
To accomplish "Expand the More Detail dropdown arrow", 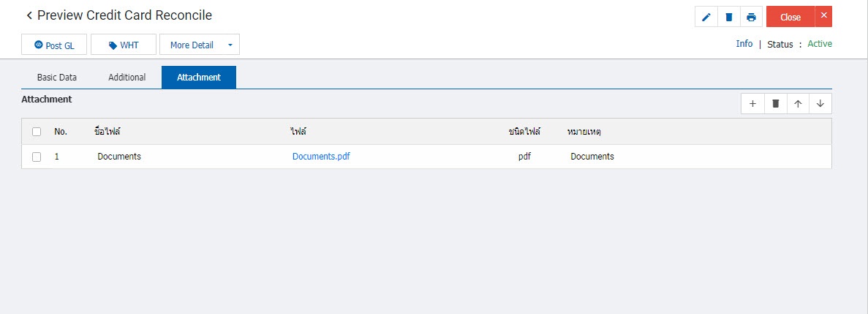I will (x=230, y=45).
